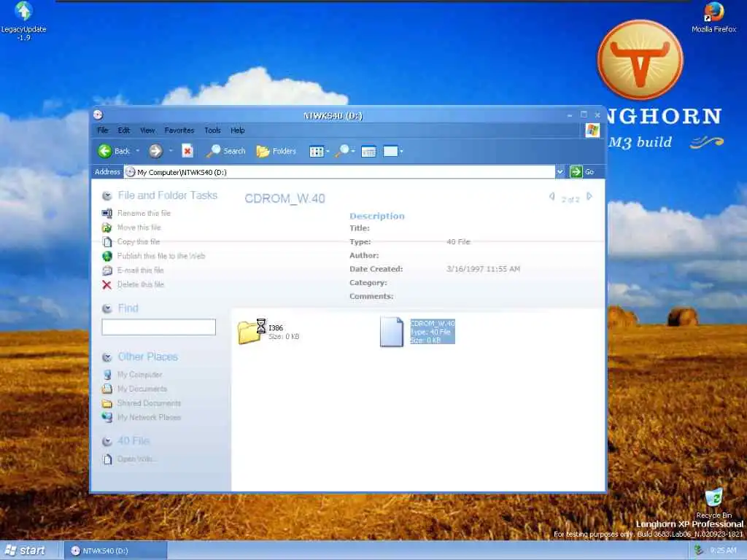Open LegacyUpdate desktop icon
The height and width of the screenshot is (560, 747).
(24, 21)
